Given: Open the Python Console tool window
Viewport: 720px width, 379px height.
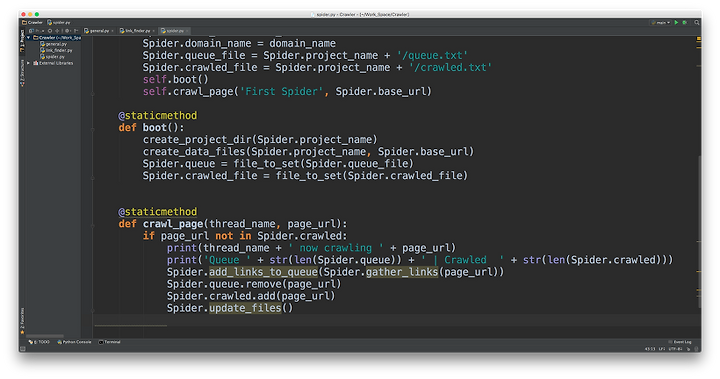Looking at the screenshot, I should pos(74,342).
